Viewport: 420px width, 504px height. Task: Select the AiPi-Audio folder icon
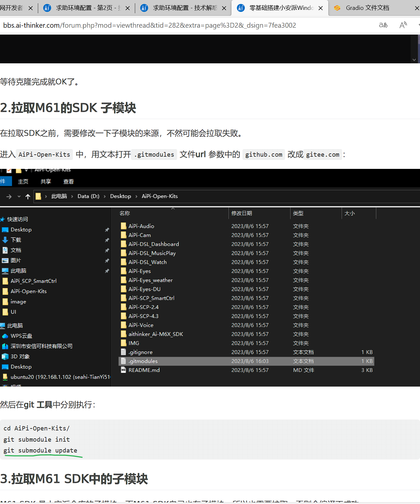click(x=123, y=226)
